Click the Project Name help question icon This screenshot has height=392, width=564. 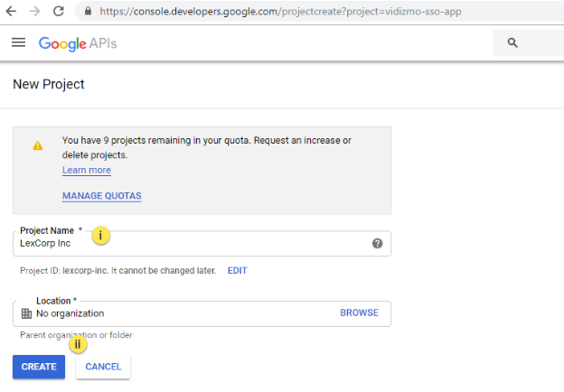click(x=377, y=244)
